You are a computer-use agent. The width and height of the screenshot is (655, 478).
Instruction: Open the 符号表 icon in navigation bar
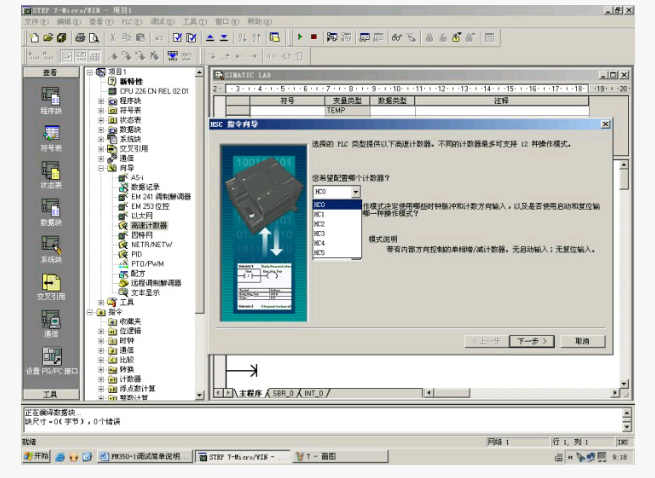click(x=51, y=135)
